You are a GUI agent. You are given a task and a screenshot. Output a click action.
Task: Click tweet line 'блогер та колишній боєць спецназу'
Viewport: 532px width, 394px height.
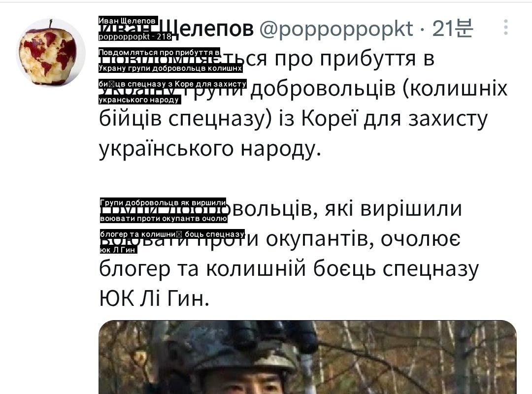coord(289,269)
